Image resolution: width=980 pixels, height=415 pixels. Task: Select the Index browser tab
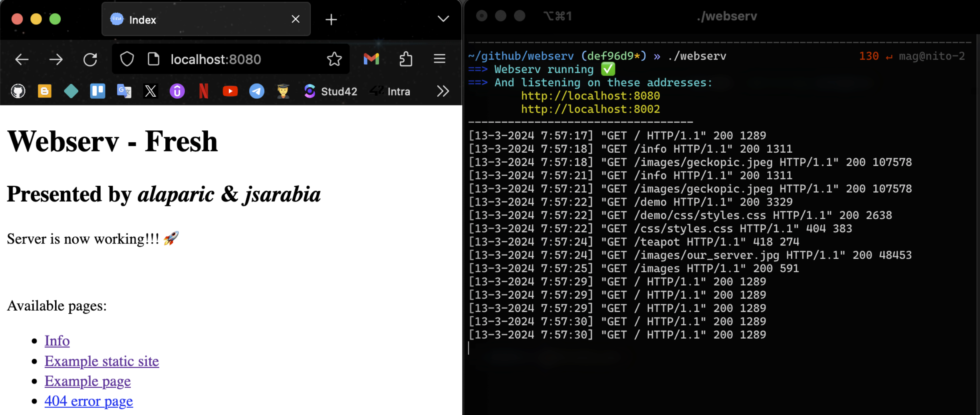pyautogui.click(x=200, y=20)
